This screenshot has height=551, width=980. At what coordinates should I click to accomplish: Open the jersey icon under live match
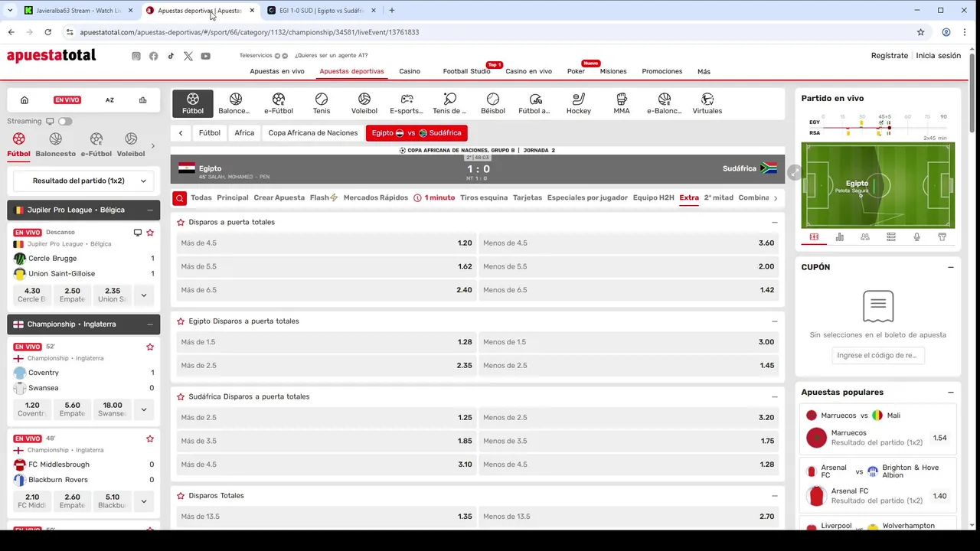click(942, 237)
